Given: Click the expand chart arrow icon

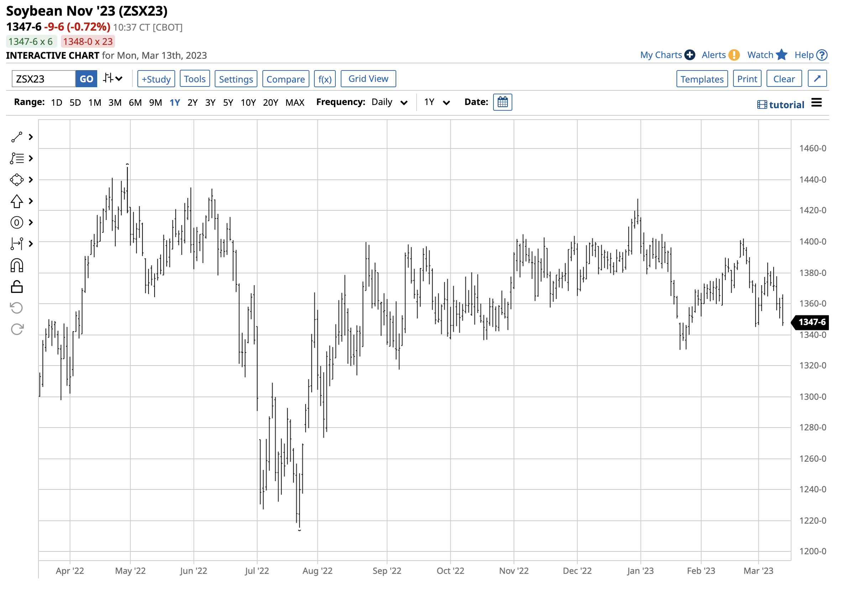Looking at the screenshot, I should click(x=817, y=79).
